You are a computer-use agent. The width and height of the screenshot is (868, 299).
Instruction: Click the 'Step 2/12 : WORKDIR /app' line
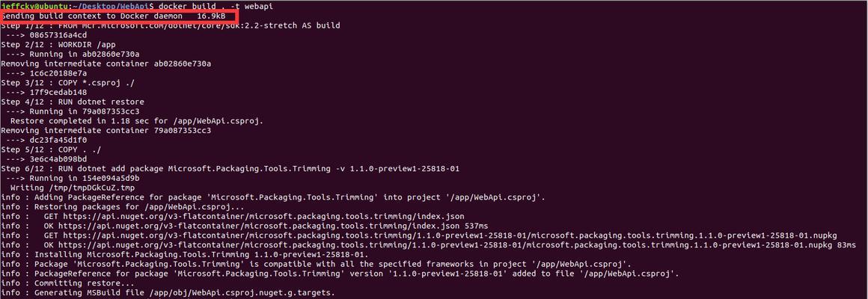pos(58,45)
